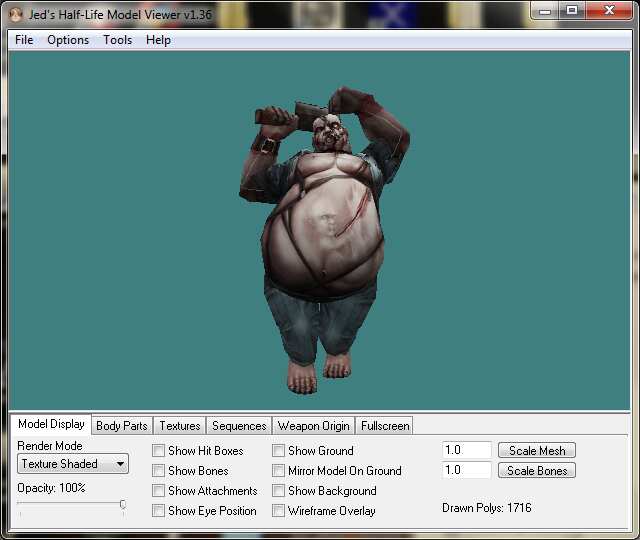Switch to the Textures tab
Viewport: 640px width, 540px height.
180,426
